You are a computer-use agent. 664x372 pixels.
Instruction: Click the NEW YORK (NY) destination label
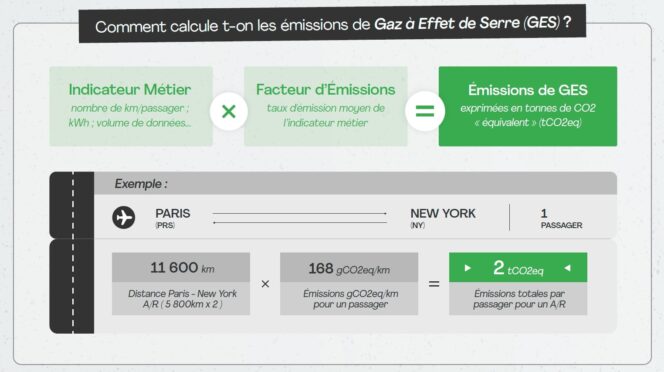point(443,218)
